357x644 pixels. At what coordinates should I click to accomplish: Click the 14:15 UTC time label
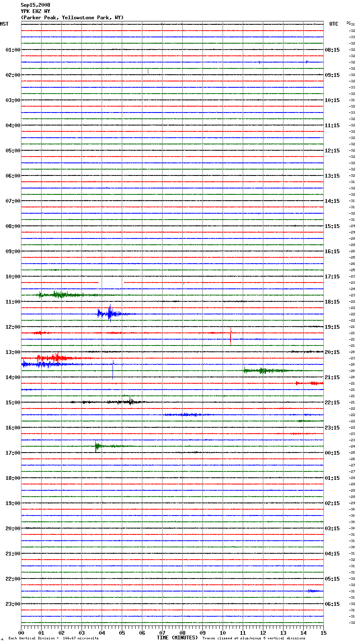point(332,201)
